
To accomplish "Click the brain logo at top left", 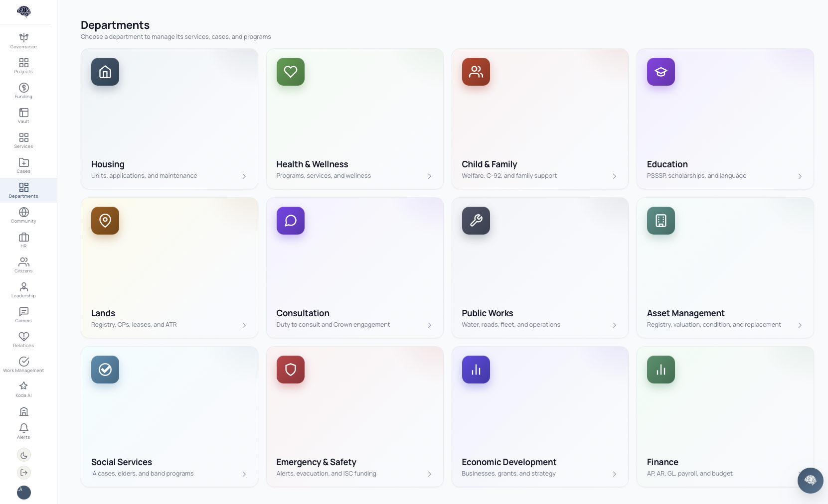I will (x=23, y=11).
